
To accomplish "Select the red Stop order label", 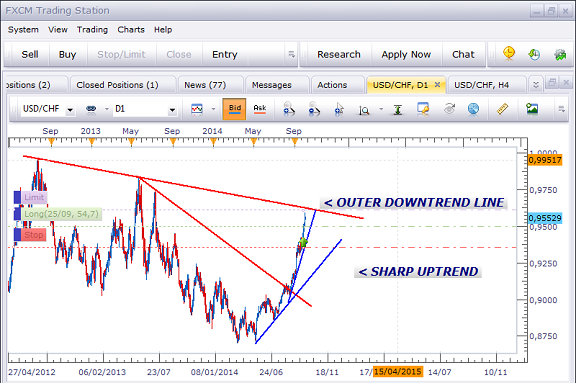I will 33,235.
